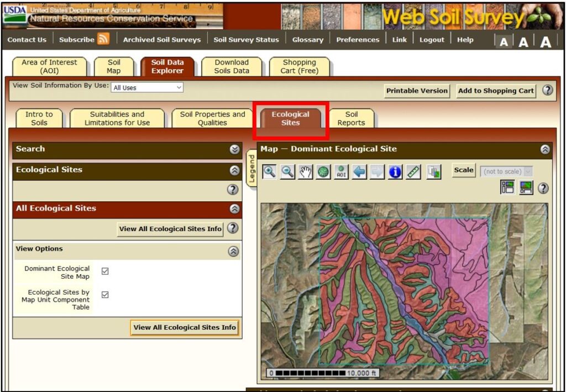Set text size to largest A
This screenshot has width=566, height=392.
click(x=546, y=42)
